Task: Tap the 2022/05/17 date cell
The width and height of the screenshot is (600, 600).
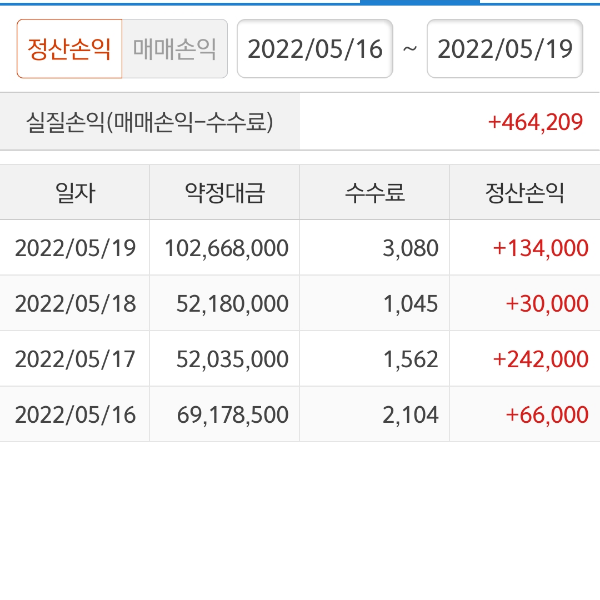Action: [75, 359]
